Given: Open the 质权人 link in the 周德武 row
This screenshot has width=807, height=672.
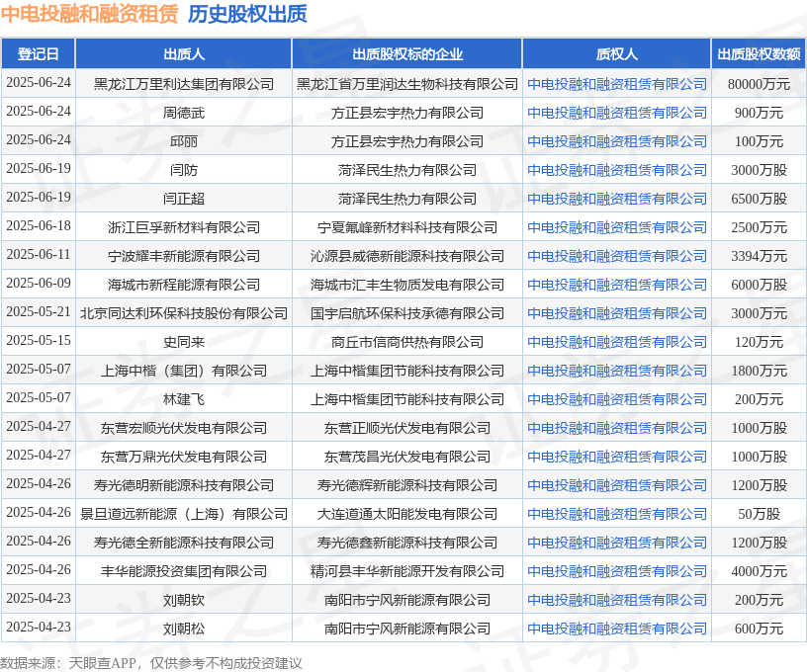Looking at the screenshot, I should [616, 113].
